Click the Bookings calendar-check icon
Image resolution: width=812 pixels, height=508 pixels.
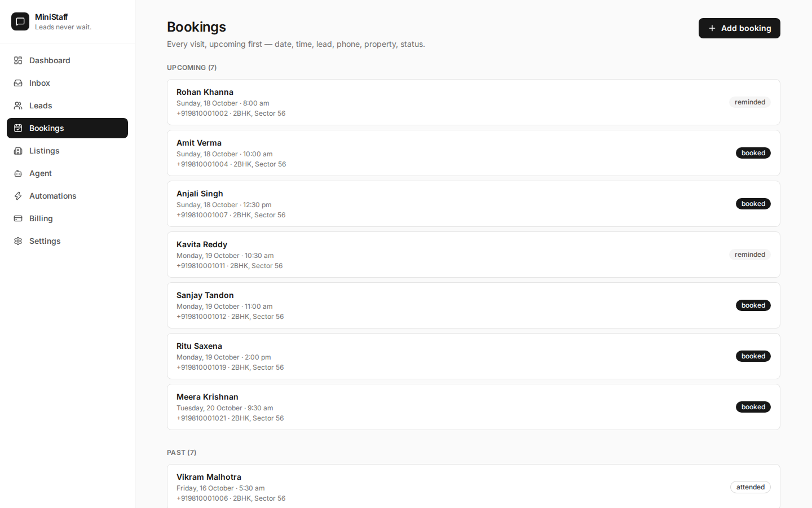click(x=18, y=128)
